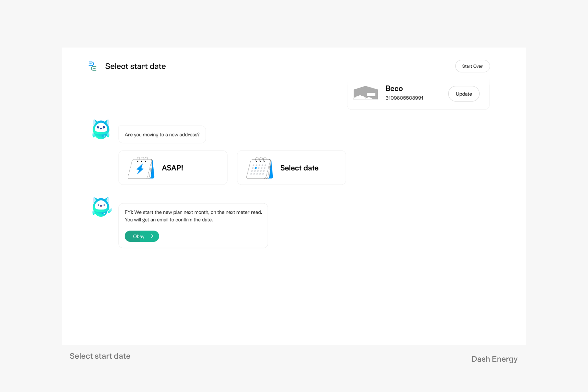Image resolution: width=588 pixels, height=392 pixels.
Task: Choose the ASAP! start option card
Action: coord(173,168)
